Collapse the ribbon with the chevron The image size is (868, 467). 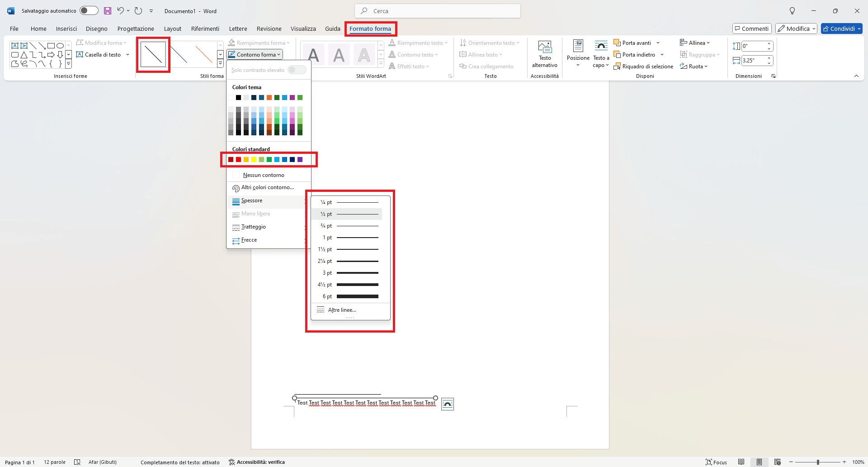(x=856, y=76)
